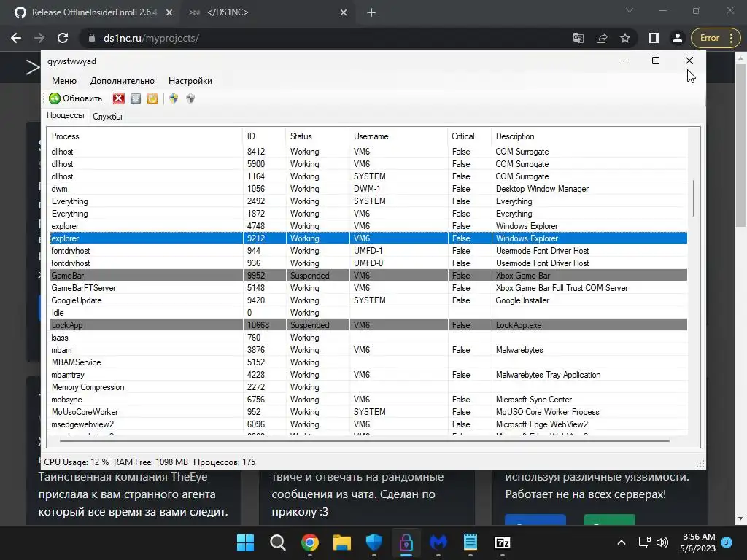This screenshot has height=560, width=747.
Task: Switch to the Процессы tab
Action: point(65,116)
